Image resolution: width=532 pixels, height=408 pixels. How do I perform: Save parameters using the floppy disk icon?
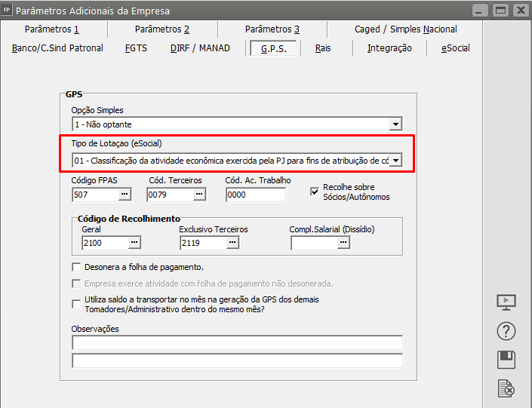tap(506, 360)
